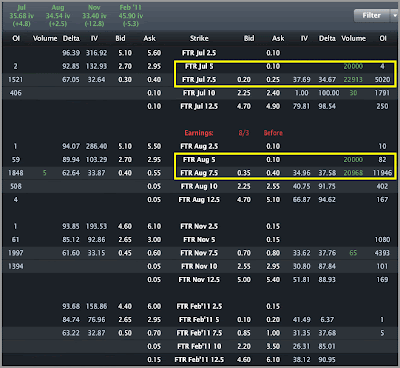
Task: Click the left Delta column header
Action: tap(71, 38)
